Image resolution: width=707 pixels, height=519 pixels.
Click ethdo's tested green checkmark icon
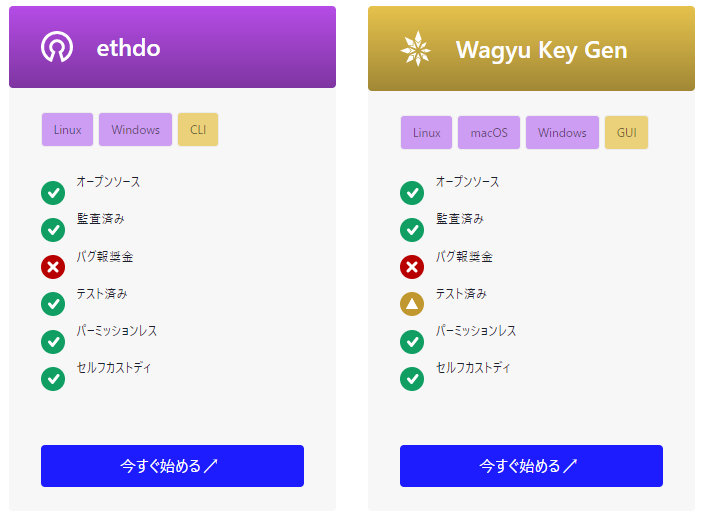pos(53,304)
